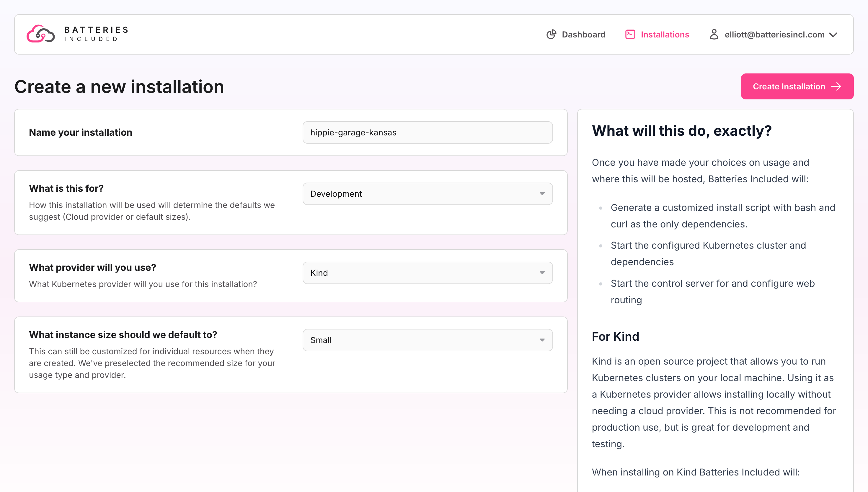Click the elliott@batteriesincl.com account link

tap(774, 35)
